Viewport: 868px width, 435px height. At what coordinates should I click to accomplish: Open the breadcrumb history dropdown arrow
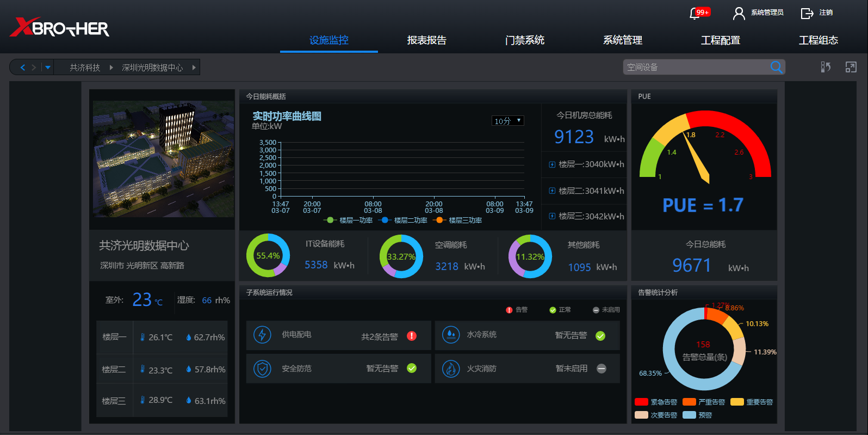(48, 68)
